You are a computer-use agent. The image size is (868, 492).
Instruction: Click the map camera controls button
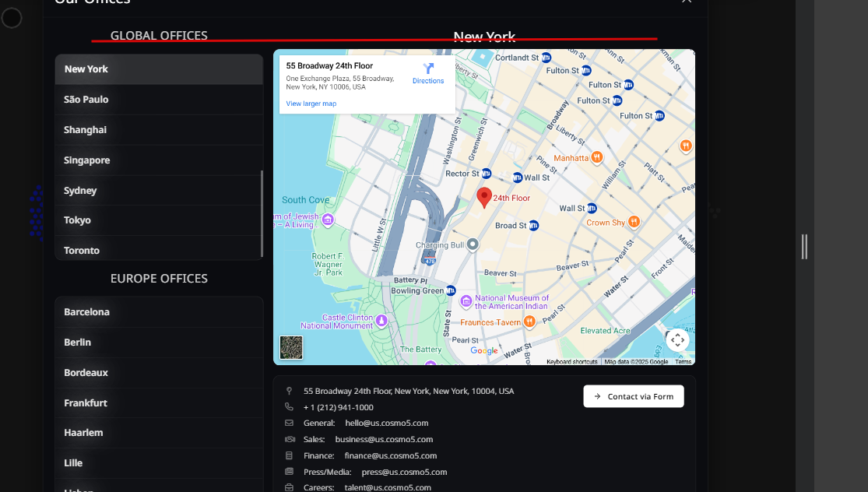(677, 339)
